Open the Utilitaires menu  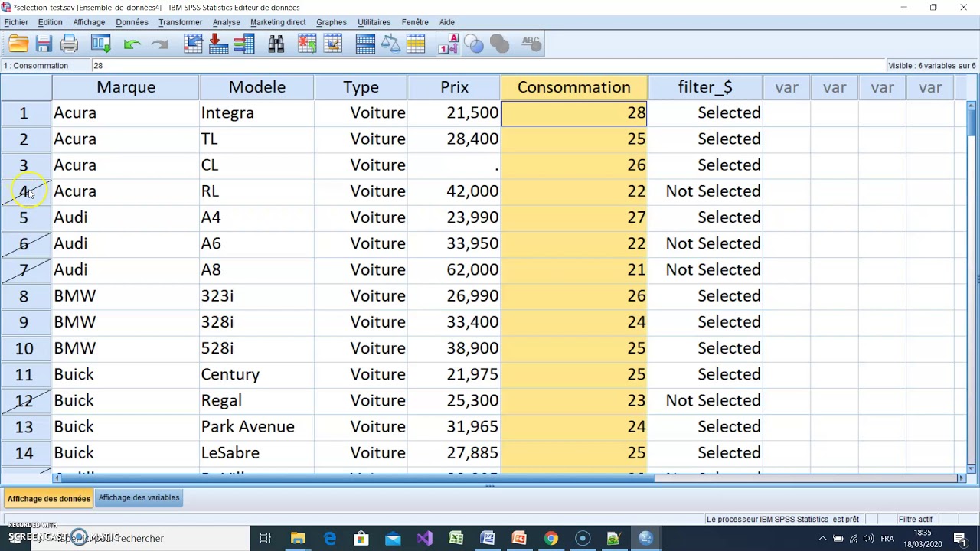374,22
